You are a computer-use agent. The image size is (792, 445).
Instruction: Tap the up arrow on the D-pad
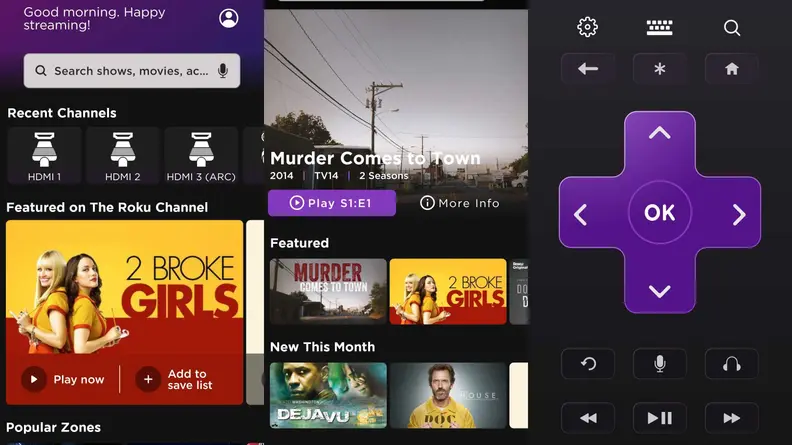click(x=660, y=133)
